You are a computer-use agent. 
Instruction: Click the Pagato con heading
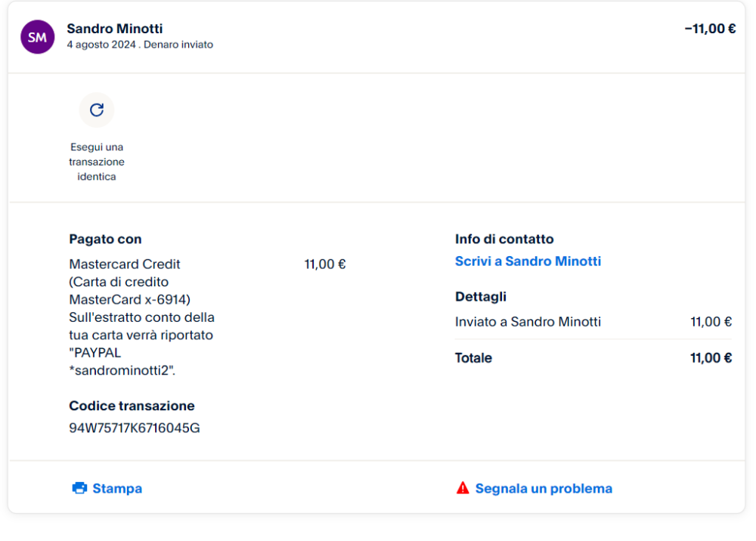[x=105, y=240]
